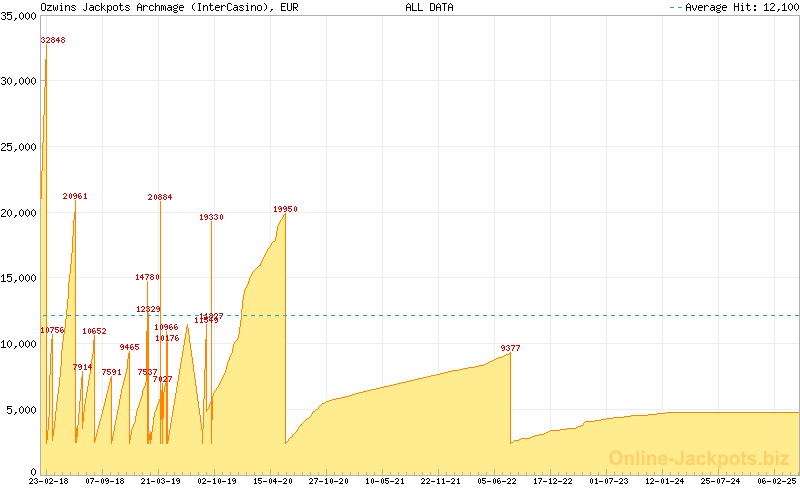Select the 9465 hit label
Image resolution: width=800 pixels, height=490 pixels.
[x=129, y=347]
